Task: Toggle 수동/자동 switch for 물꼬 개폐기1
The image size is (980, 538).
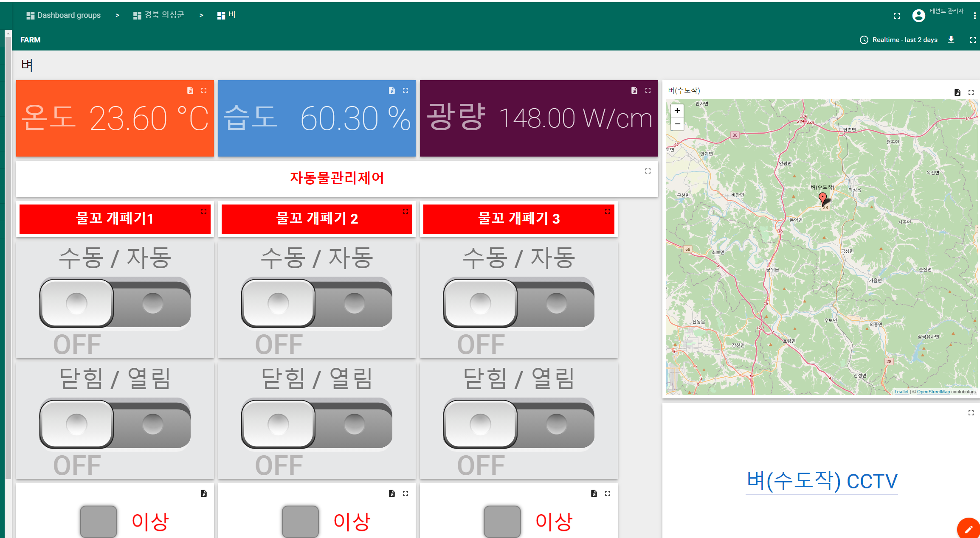Action: coord(115,303)
